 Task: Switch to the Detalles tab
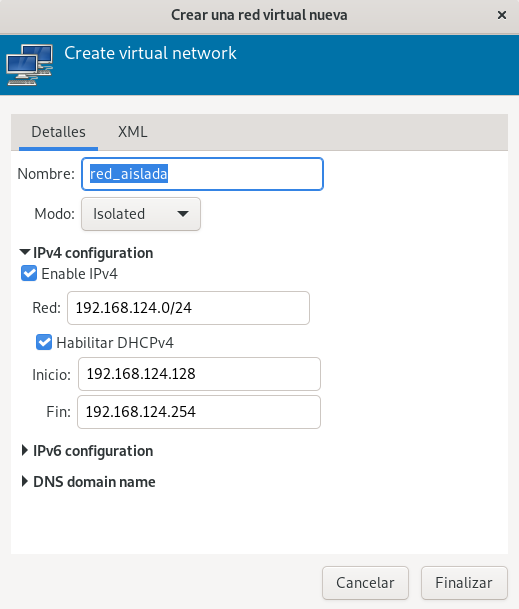(58, 132)
